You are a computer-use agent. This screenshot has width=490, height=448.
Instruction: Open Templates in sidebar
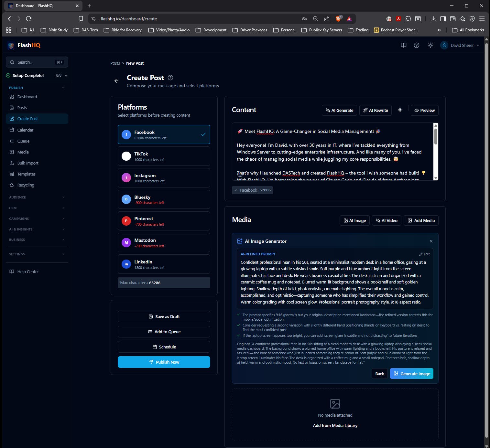(37, 174)
